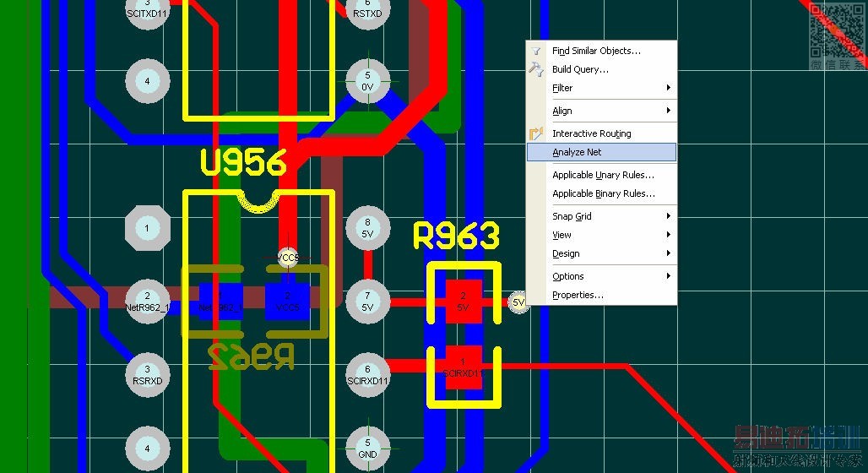
Task: Select pad 7 labeled 5V
Action: coord(367,302)
